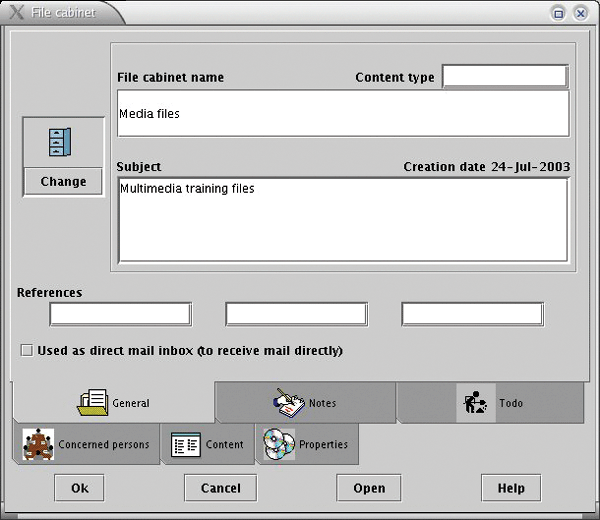Click the Content type input field
Image resolution: width=600 pixels, height=520 pixels.
tap(505, 77)
